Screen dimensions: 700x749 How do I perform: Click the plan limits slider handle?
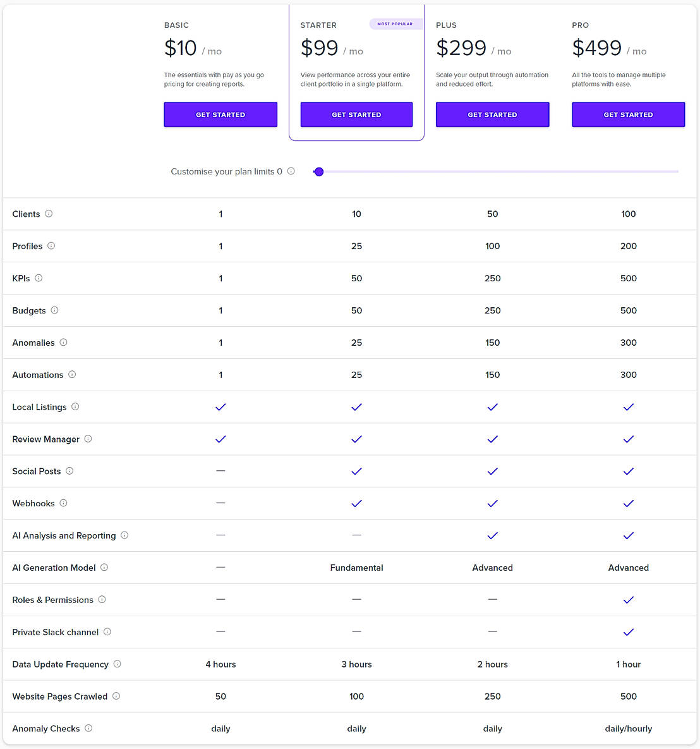click(319, 172)
